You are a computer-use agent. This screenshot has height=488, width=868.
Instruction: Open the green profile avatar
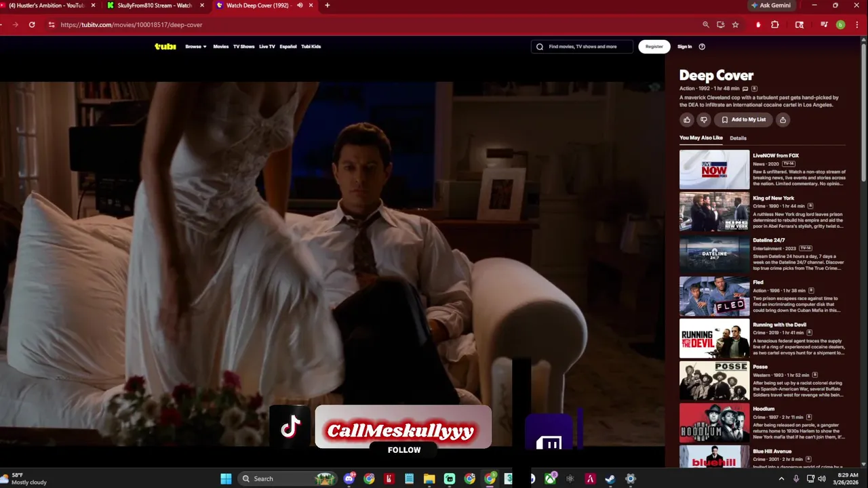pos(840,24)
